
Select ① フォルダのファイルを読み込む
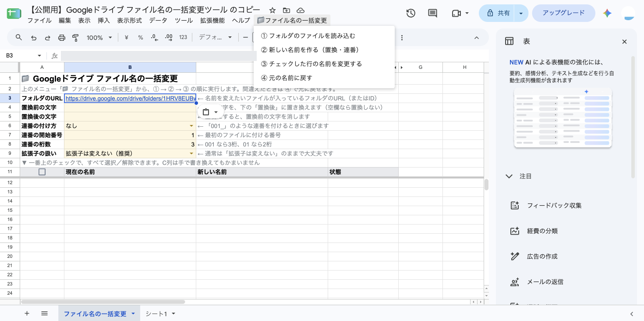[324, 36]
